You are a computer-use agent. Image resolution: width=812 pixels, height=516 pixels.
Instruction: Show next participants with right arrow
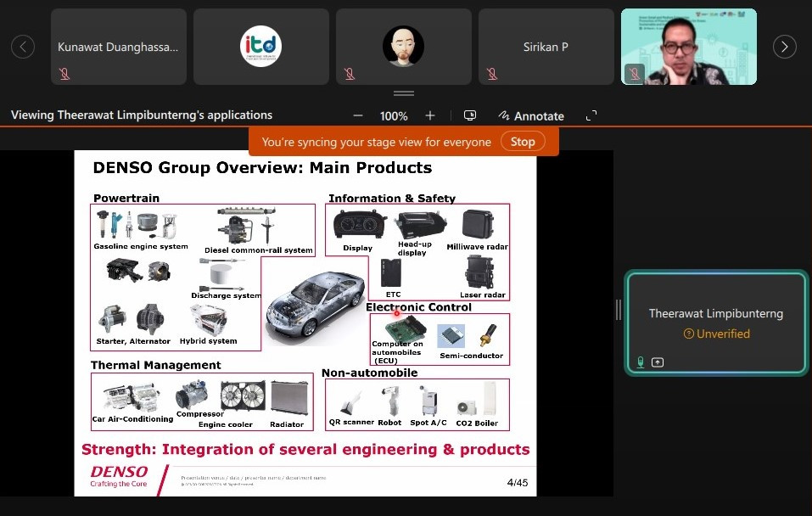click(785, 47)
